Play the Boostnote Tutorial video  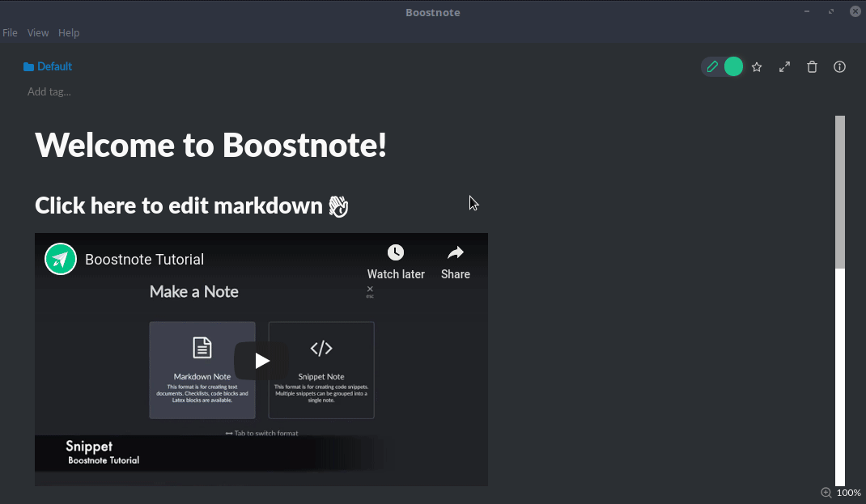[261, 361]
